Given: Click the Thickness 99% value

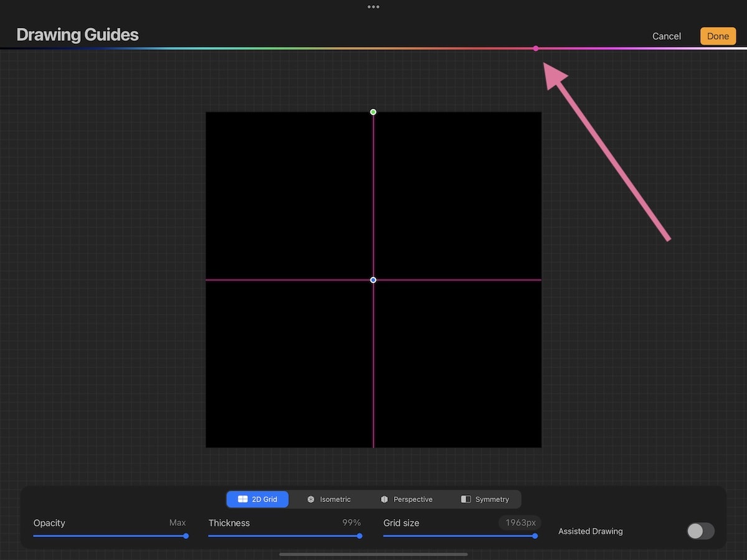Looking at the screenshot, I should pyautogui.click(x=352, y=523).
